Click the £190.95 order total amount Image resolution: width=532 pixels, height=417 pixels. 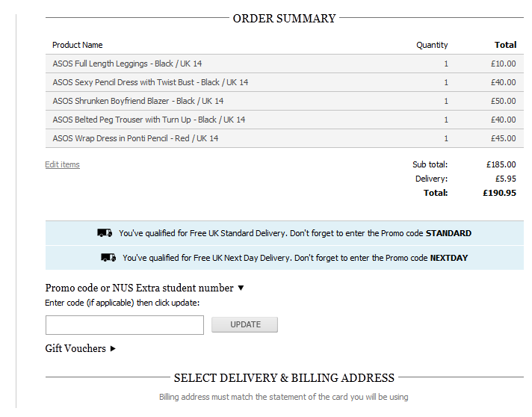pos(499,193)
